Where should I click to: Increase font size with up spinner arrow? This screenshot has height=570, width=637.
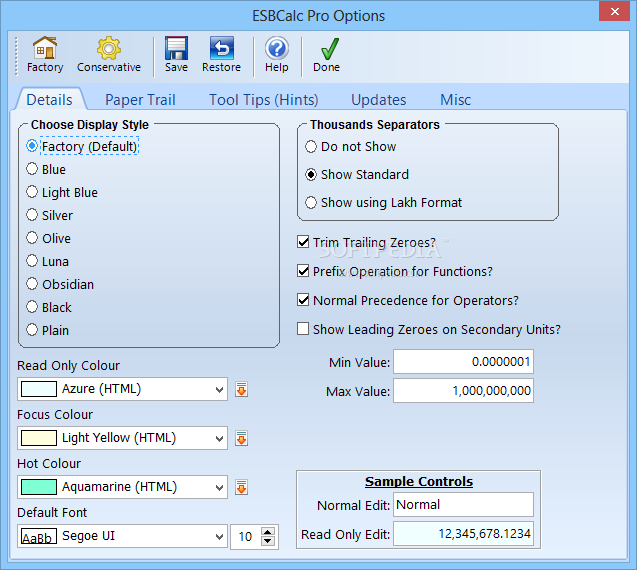(268, 532)
